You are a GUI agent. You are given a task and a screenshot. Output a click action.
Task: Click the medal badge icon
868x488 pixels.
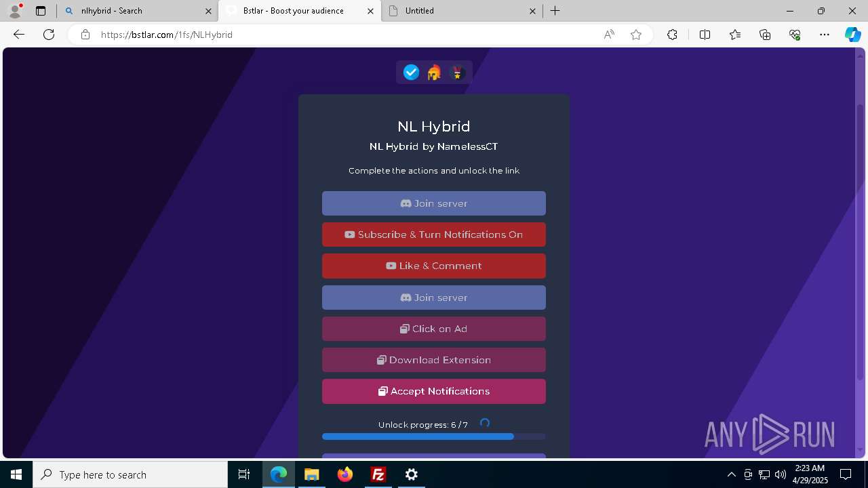(x=457, y=73)
